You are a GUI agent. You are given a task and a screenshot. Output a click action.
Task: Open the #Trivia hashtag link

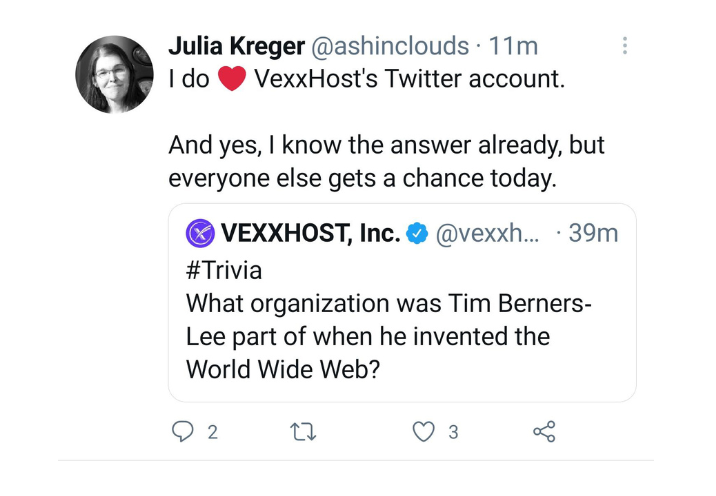[x=224, y=269]
